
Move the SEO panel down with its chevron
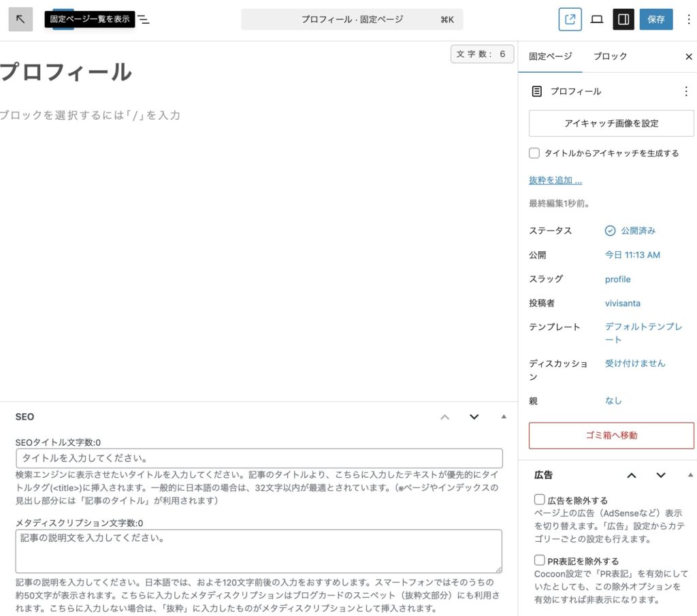474,417
